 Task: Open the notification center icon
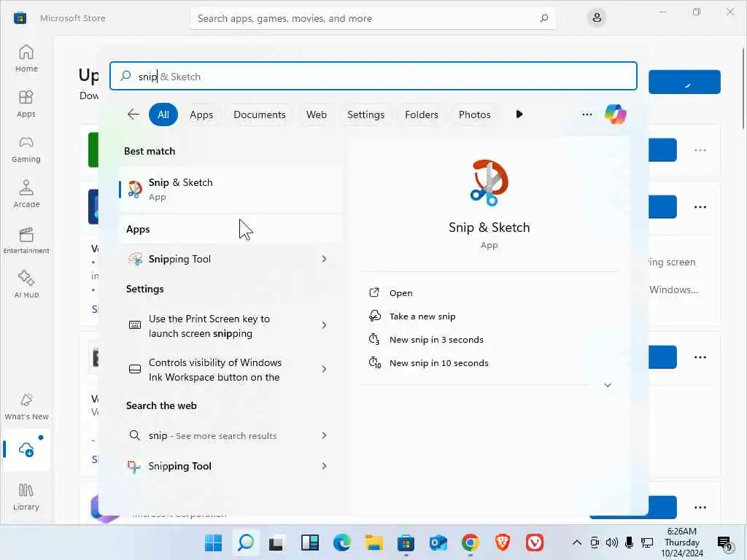click(725, 542)
